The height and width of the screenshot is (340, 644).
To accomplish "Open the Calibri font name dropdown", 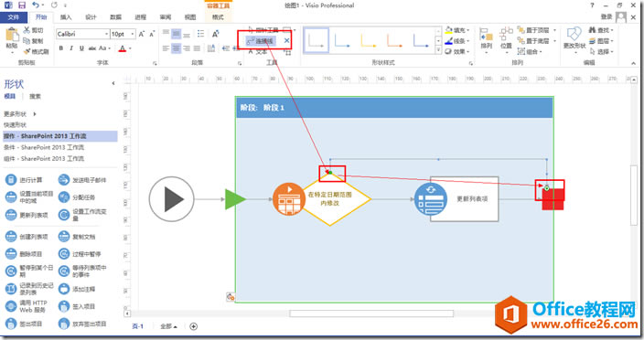I will tap(106, 34).
